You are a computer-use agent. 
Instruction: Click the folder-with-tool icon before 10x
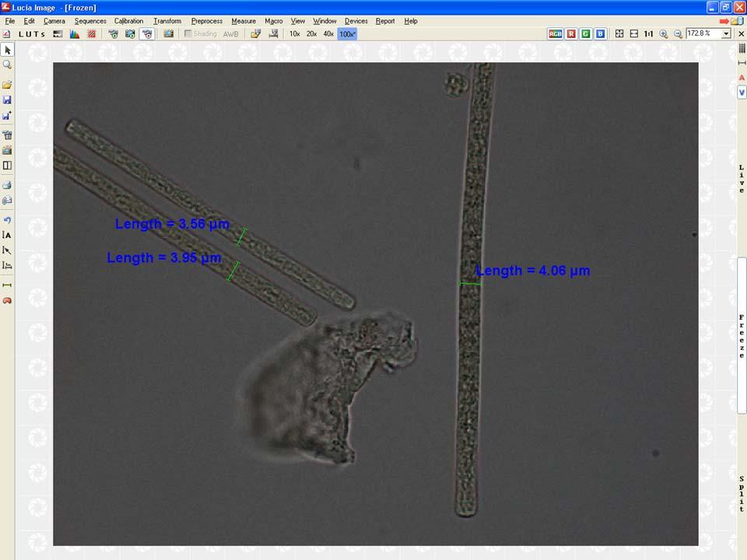pyautogui.click(x=256, y=33)
